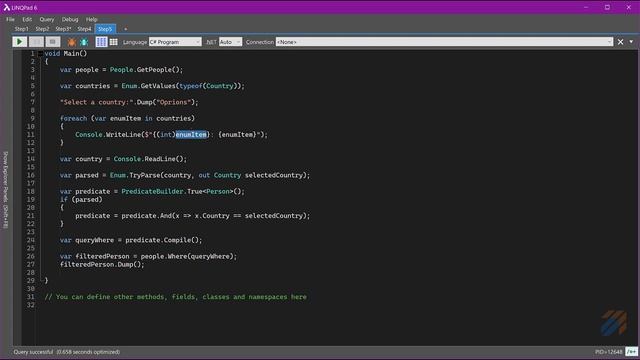The height and width of the screenshot is (360, 640).
Task: Click the PID status bar entry
Action: click(x=609, y=351)
